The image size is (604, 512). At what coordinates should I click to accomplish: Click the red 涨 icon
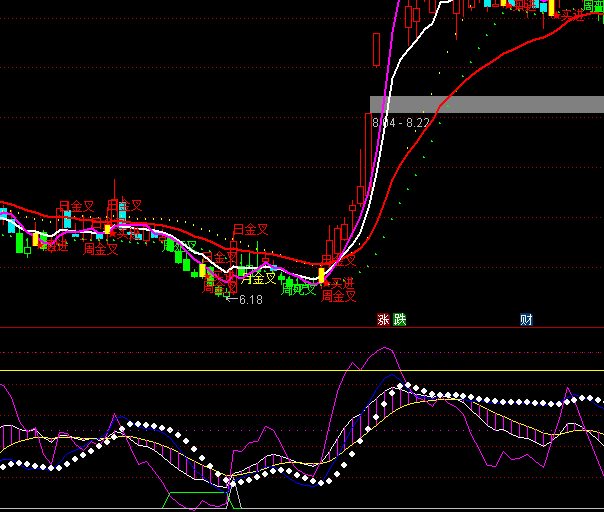(382, 320)
